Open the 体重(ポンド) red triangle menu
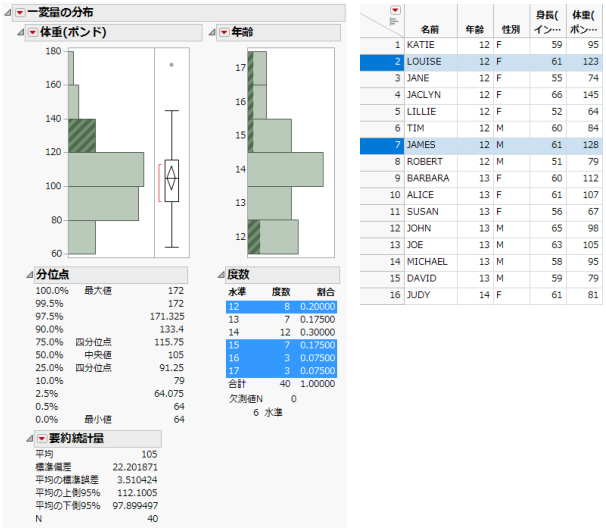 coord(33,32)
